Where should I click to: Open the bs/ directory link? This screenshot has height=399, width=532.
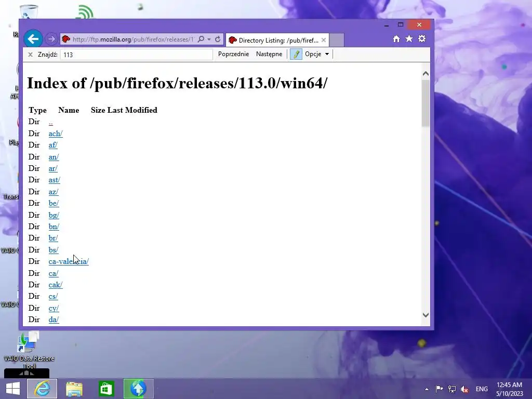54,250
